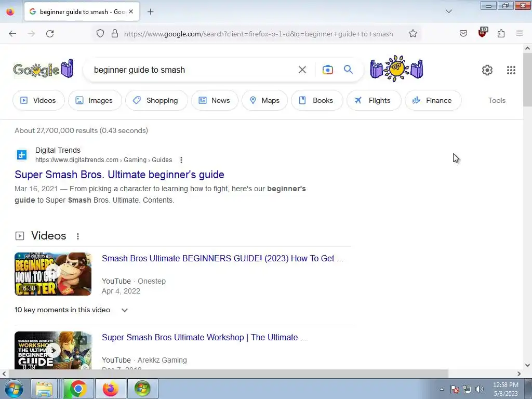The height and width of the screenshot is (399, 532).
Task: Filter results by Flights
Action: 374,100
